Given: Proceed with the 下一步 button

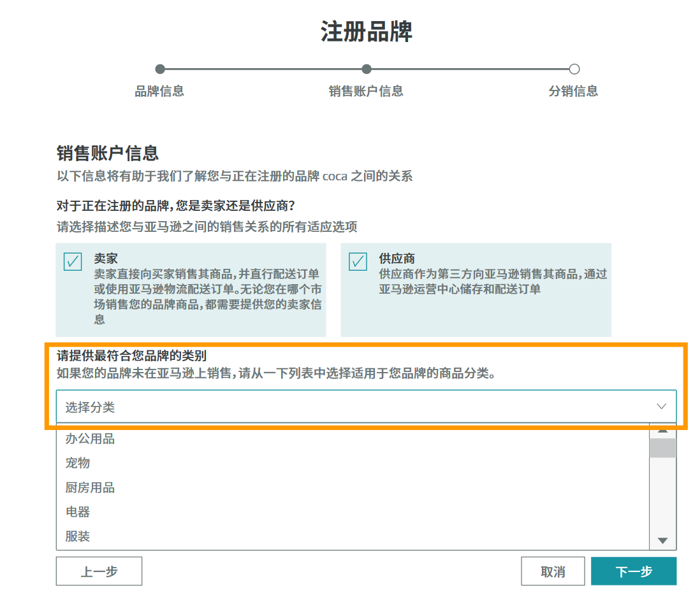Looking at the screenshot, I should click(634, 571).
